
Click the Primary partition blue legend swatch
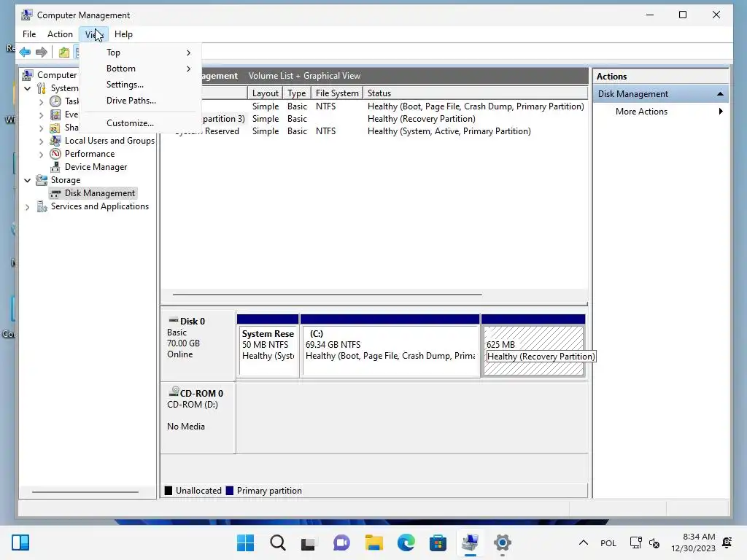pyautogui.click(x=230, y=491)
